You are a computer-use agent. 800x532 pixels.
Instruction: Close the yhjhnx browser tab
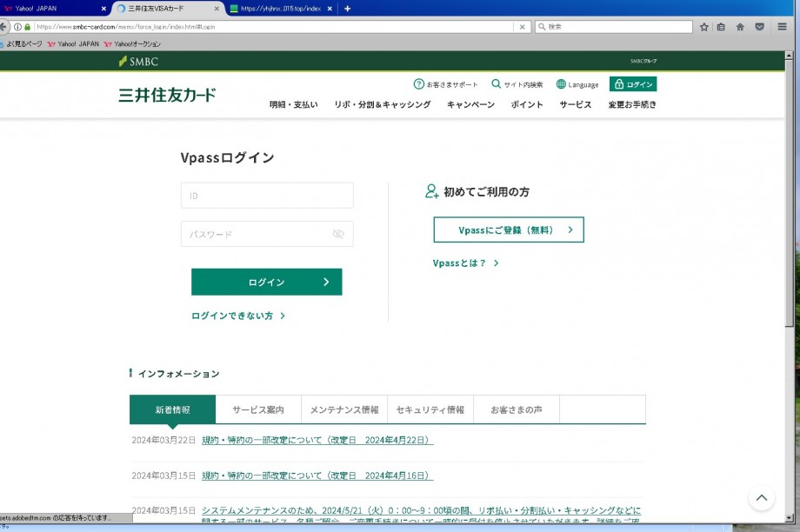tap(330, 9)
